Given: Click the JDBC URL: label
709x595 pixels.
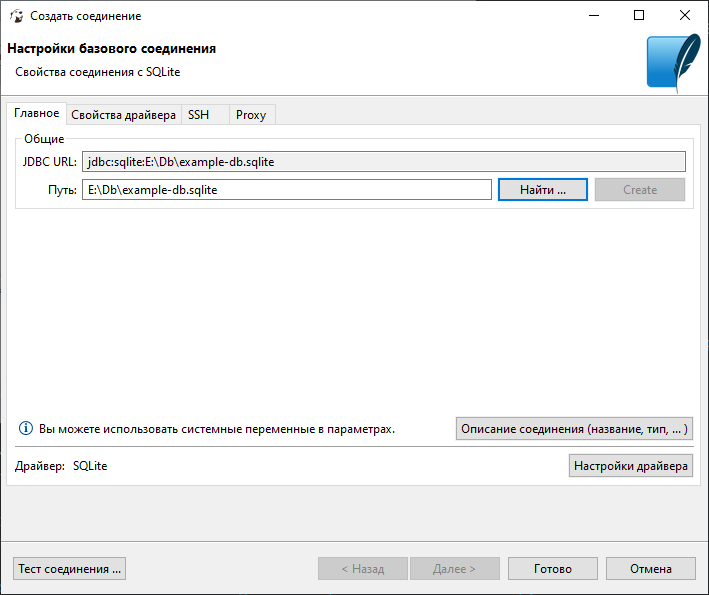Looking at the screenshot, I should pos(50,162).
